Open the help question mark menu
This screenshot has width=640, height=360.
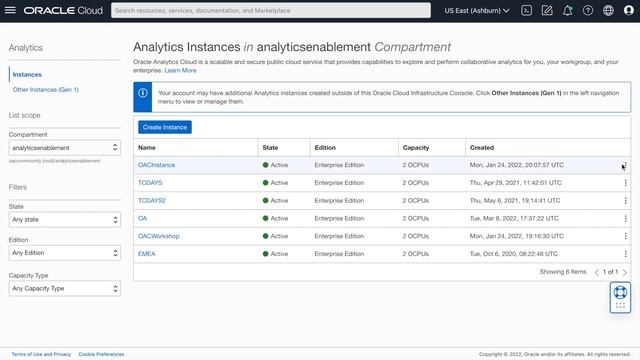coord(588,11)
